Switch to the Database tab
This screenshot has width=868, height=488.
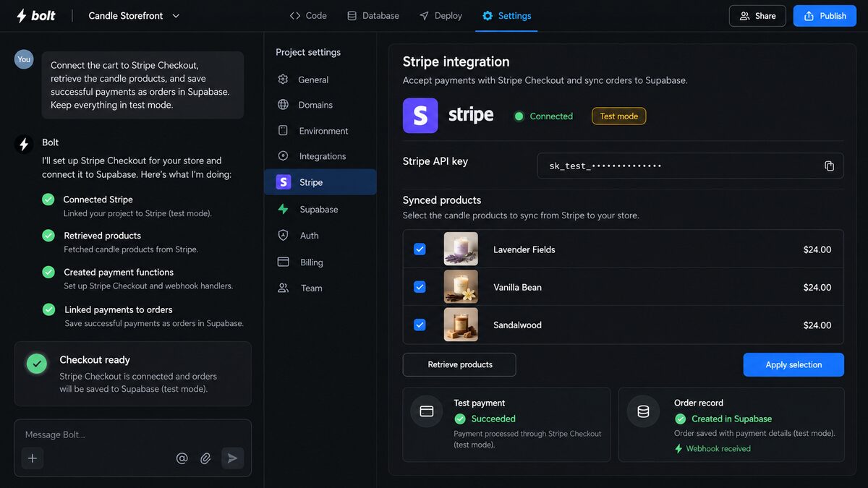373,15
